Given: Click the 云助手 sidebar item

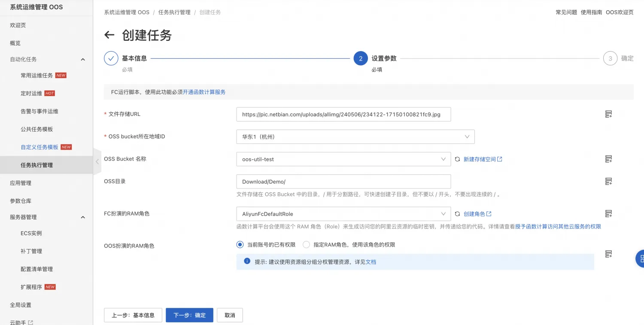Looking at the screenshot, I should [x=18, y=322].
